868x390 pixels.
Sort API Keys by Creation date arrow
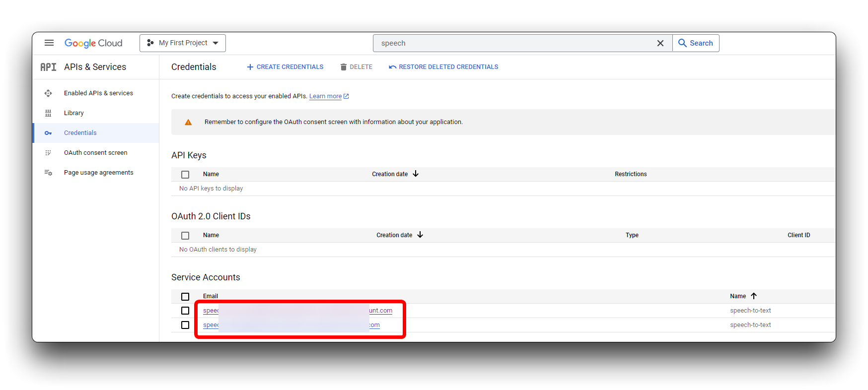pyautogui.click(x=416, y=174)
